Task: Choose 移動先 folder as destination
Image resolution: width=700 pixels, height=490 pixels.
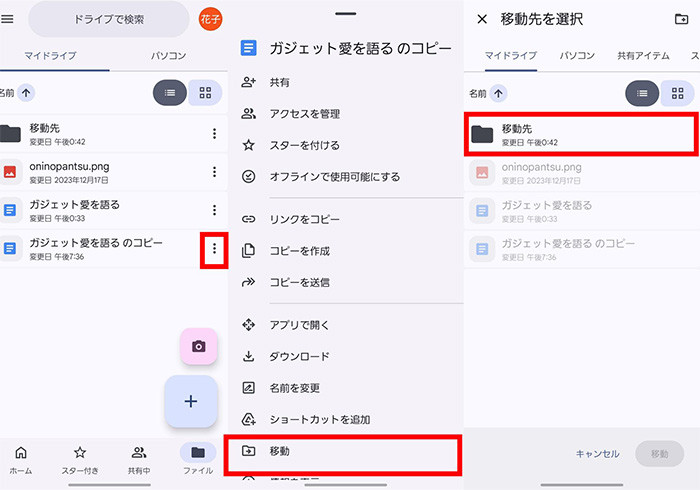Action: [x=581, y=134]
